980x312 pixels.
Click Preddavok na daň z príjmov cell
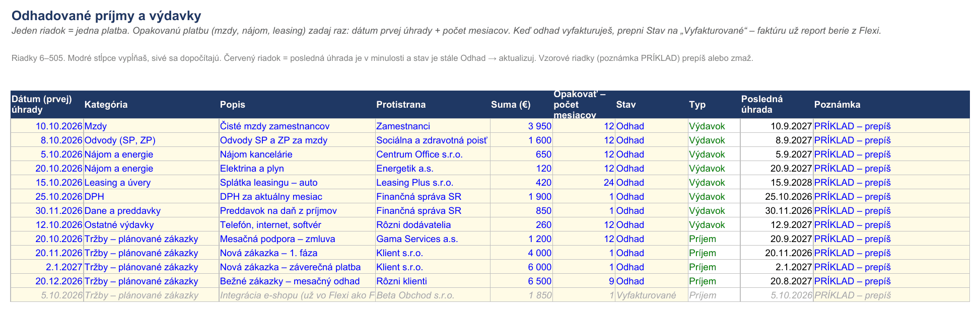tap(297, 211)
